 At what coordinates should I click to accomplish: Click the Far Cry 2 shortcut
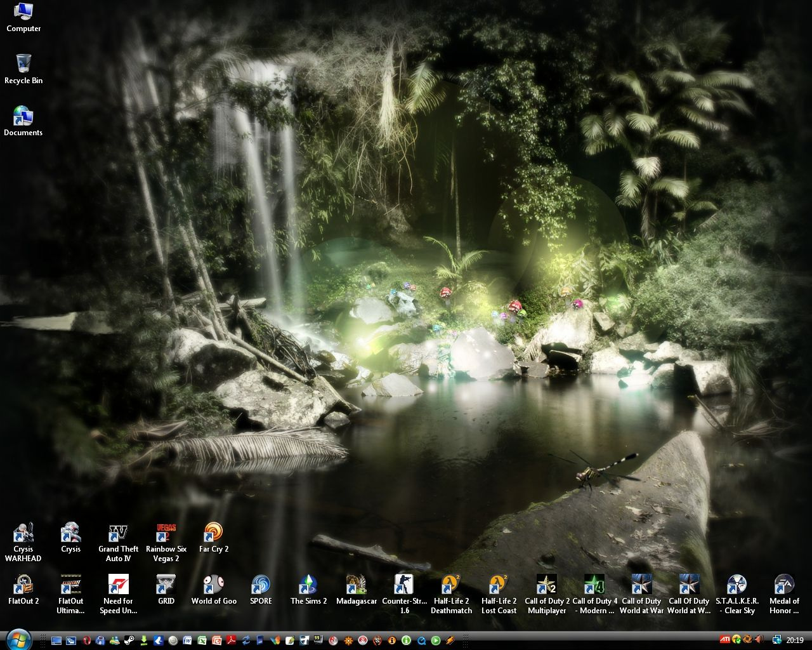[214, 538]
